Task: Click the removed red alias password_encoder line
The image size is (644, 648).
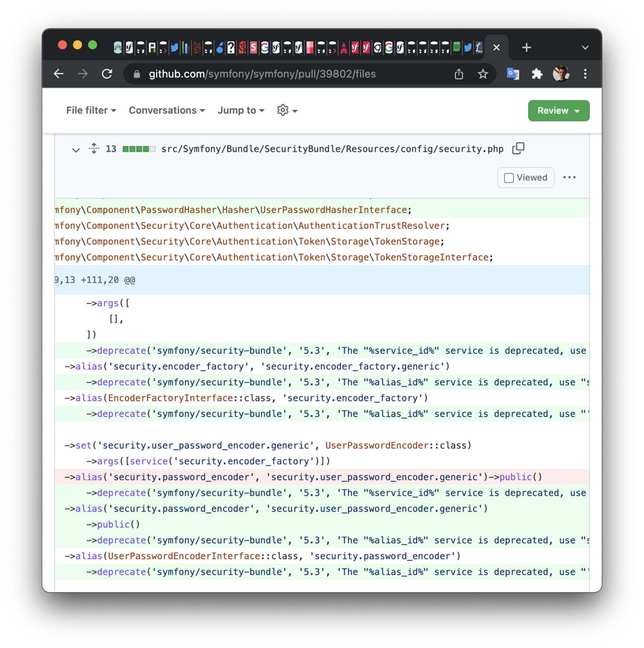Action: tap(322, 477)
